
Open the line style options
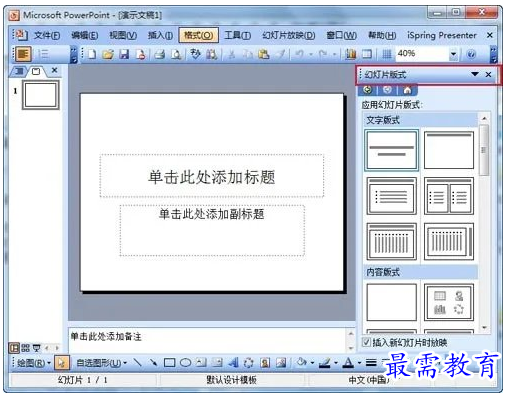[x=371, y=362]
